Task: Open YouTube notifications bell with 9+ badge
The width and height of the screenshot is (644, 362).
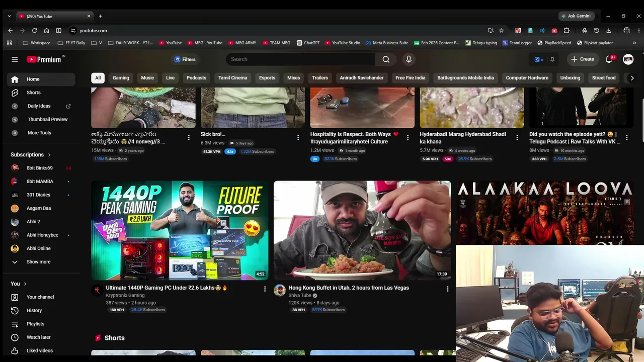Action: (609, 59)
